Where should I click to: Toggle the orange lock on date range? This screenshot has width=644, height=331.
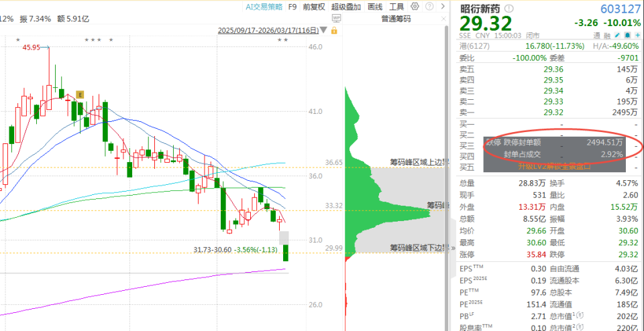(x=334, y=30)
